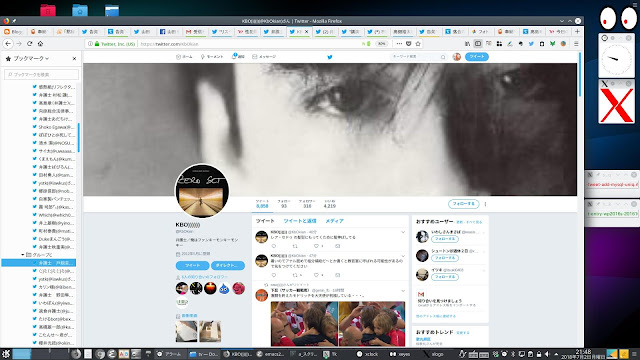View Followers count 316
This screenshot has height=360, width=640.
pos(307,204)
